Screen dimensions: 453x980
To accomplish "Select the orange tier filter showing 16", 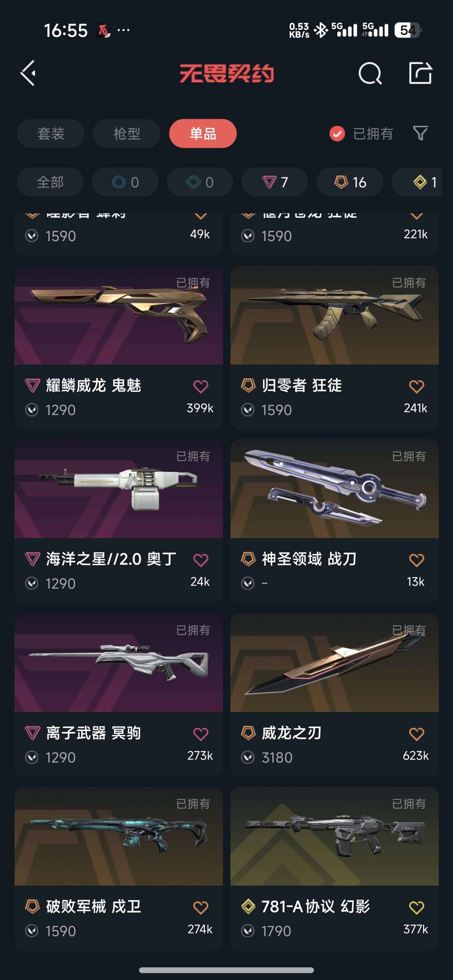I will [350, 182].
